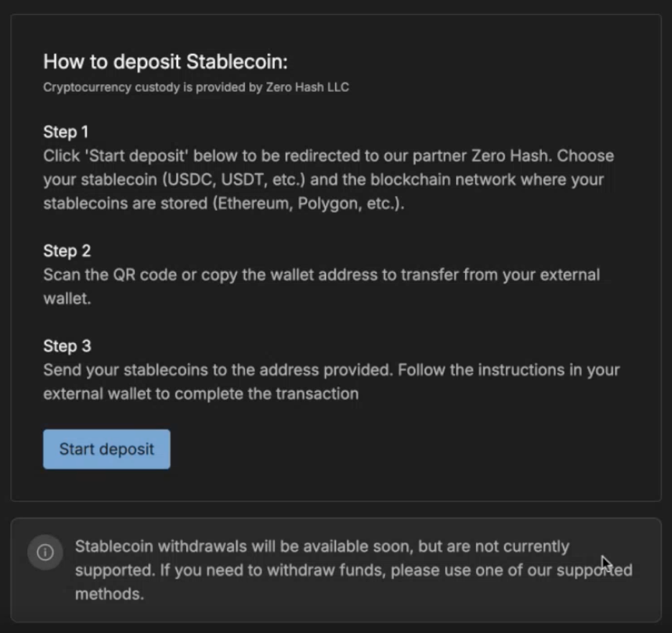
Task: Click the Step 1 heading
Action: pos(66,132)
